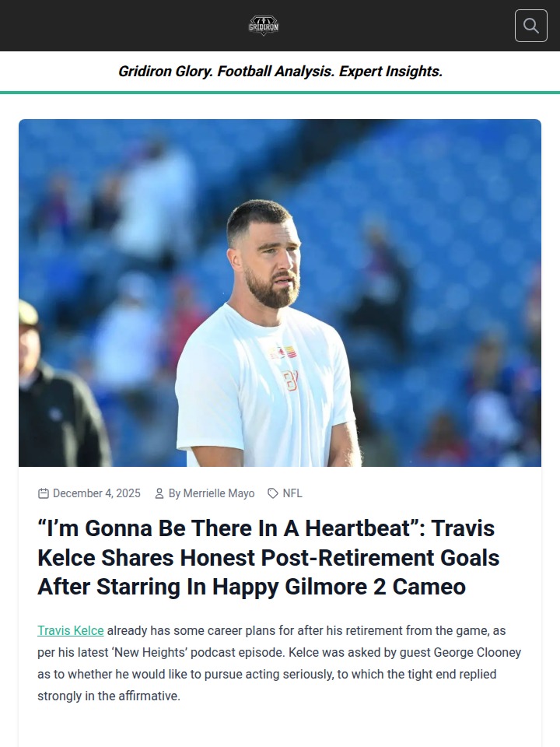Open the NFL category link
This screenshot has height=747, width=560.
(292, 493)
